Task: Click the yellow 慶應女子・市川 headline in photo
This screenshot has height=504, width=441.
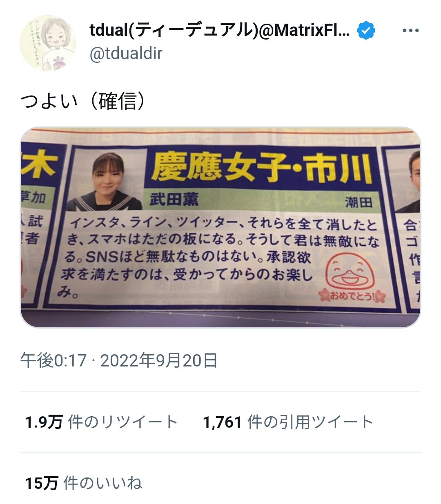Action: tap(262, 168)
